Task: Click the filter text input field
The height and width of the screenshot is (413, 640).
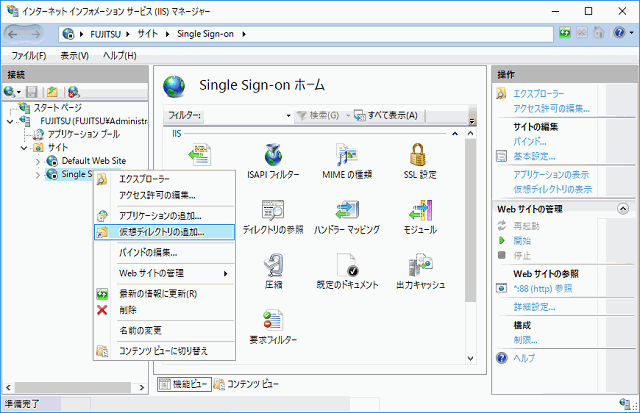Action: [244, 116]
